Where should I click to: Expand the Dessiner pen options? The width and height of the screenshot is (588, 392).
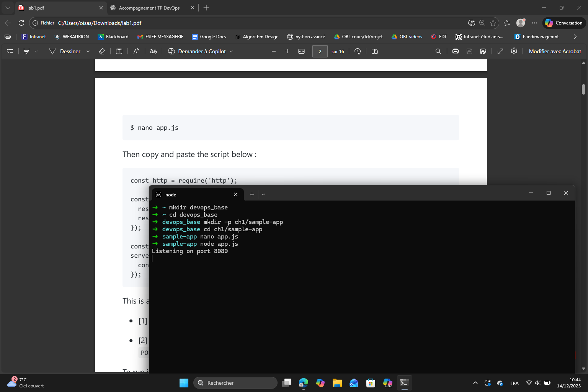tap(88, 51)
